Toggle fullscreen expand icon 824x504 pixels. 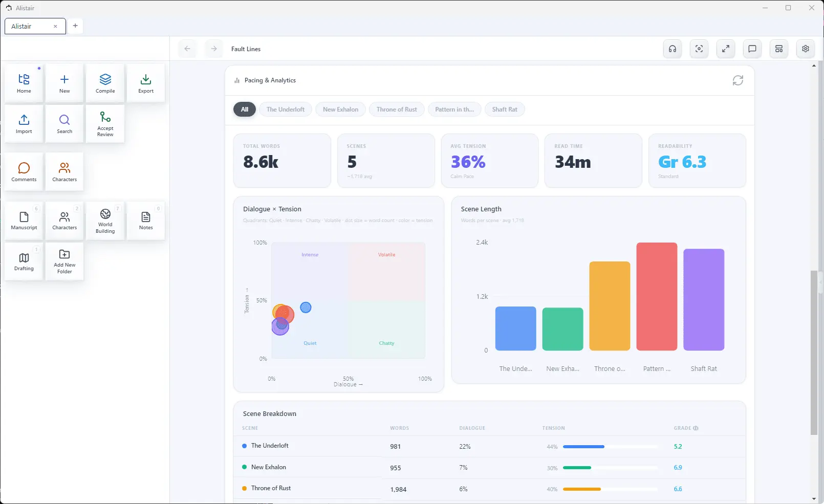tap(726, 49)
